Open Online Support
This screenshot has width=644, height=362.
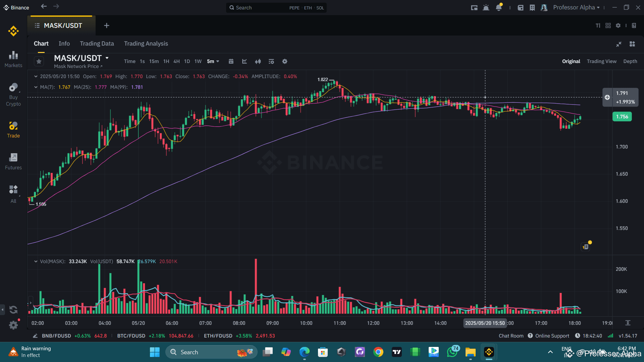pos(548,336)
